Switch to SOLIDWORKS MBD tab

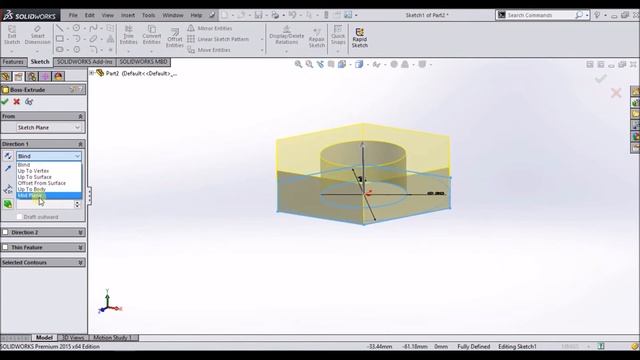coord(143,62)
